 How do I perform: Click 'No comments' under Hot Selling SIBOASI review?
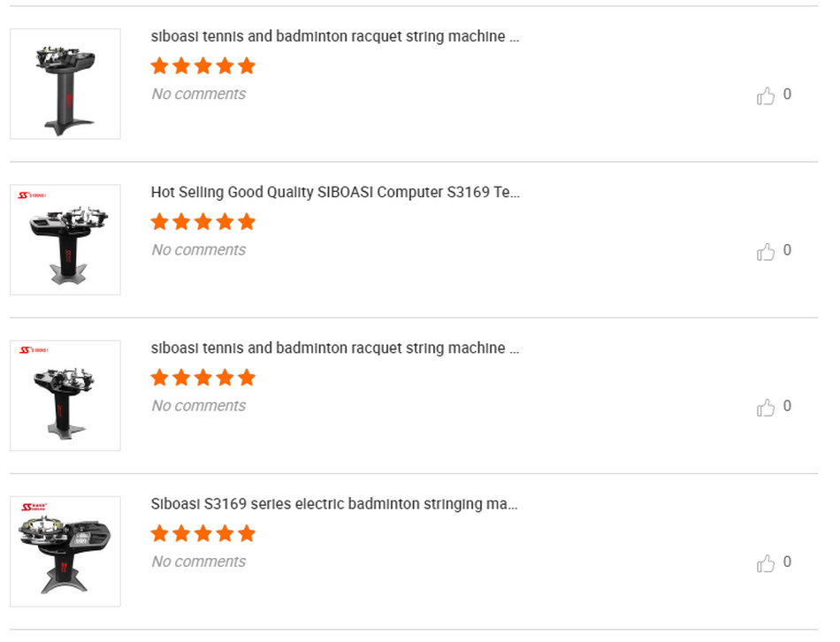pyautogui.click(x=198, y=249)
